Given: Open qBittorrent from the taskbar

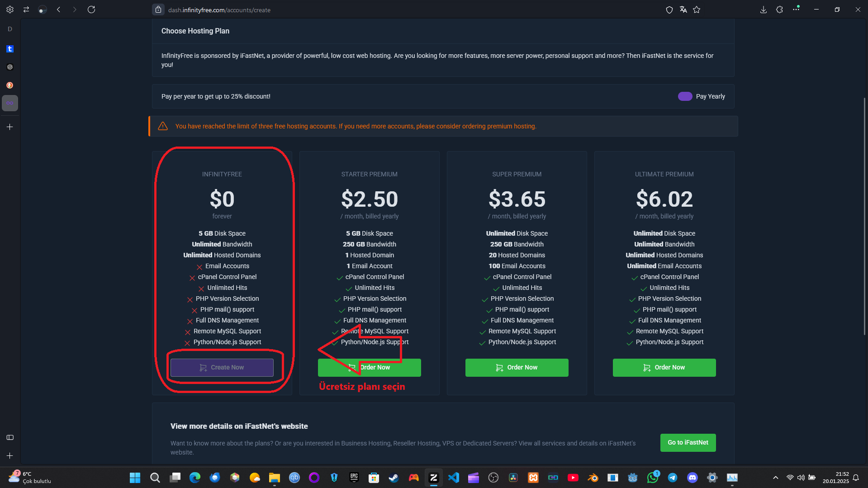Looking at the screenshot, I should [x=294, y=478].
